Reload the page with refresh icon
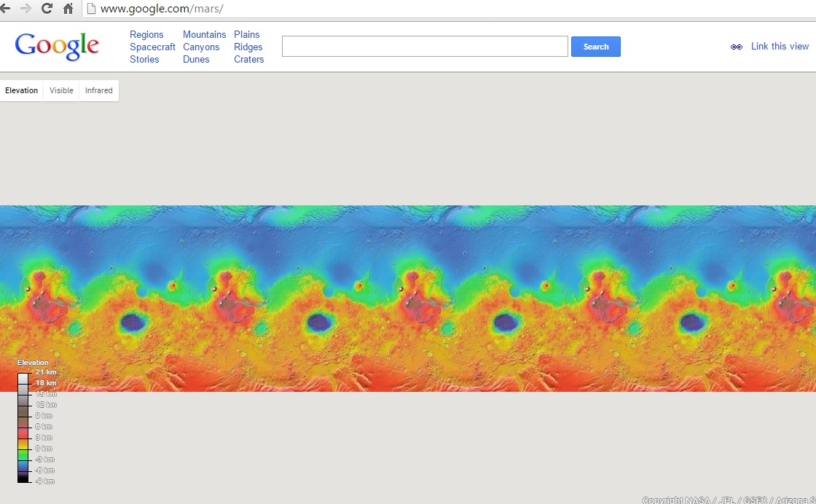Screen dimensions: 816x504 [x=47, y=9]
